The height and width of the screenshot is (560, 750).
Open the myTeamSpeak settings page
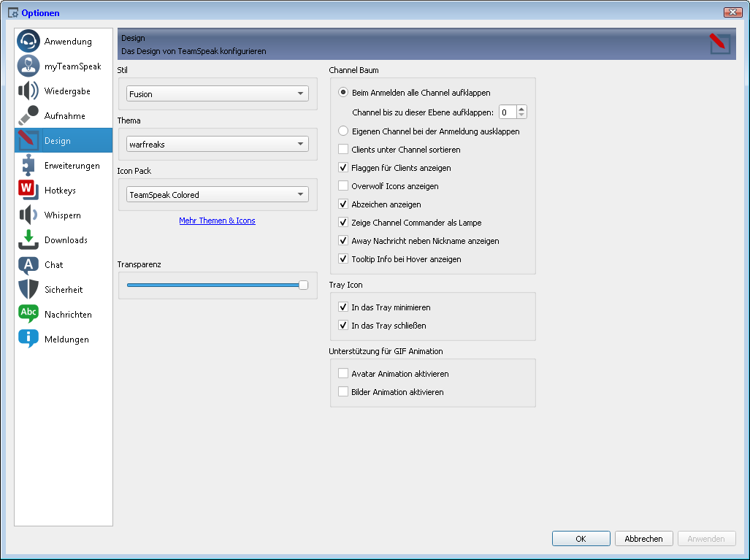click(64, 66)
